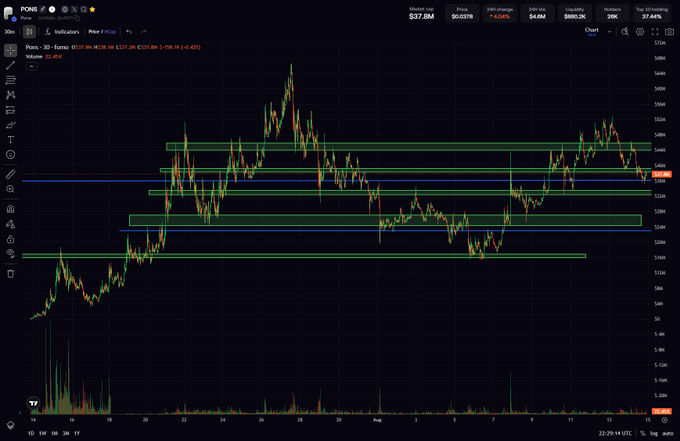Click the edit pencil icon next to PONS

[42, 9]
